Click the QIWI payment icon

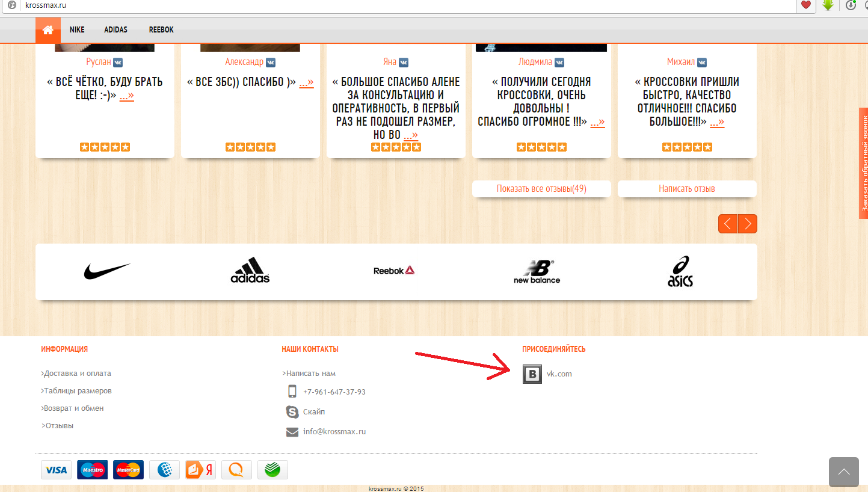(x=236, y=470)
